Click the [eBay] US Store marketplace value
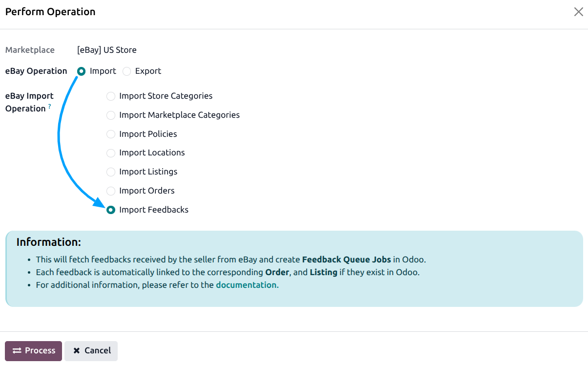Image resolution: width=588 pixels, height=367 pixels. (107, 50)
